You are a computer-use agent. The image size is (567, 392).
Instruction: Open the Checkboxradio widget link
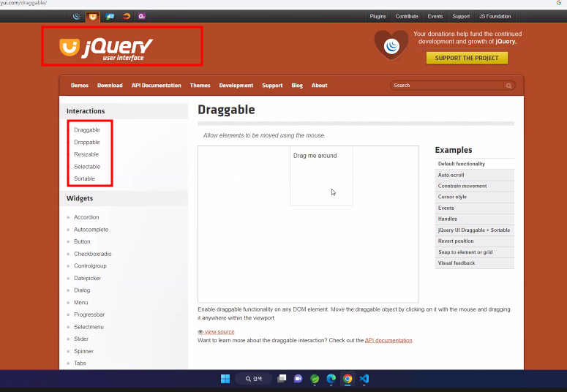pyautogui.click(x=93, y=254)
